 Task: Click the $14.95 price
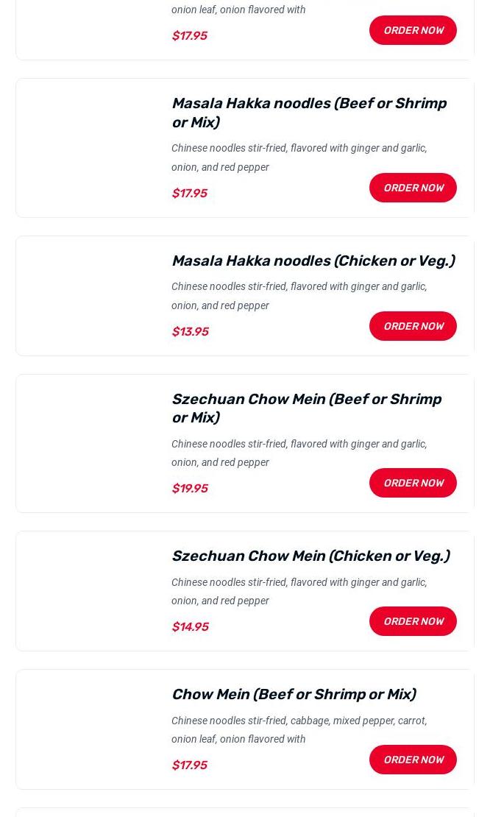190,626
